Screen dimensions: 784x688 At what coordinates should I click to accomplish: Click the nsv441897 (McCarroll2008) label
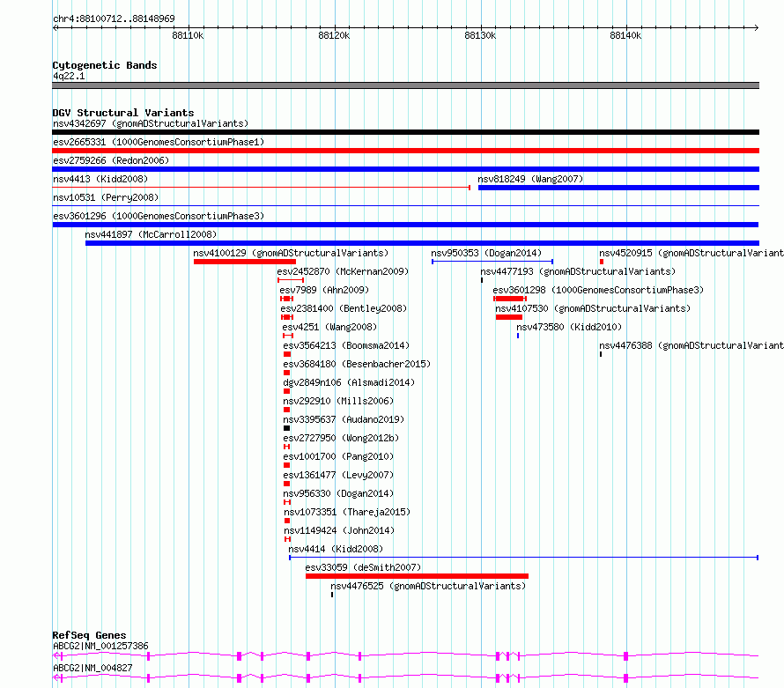pos(151,234)
